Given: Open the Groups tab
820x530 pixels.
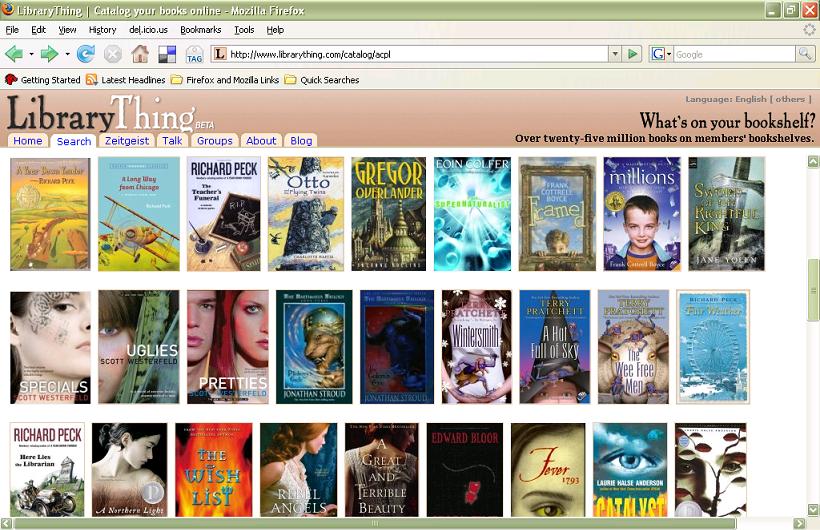Looking at the screenshot, I should (214, 141).
